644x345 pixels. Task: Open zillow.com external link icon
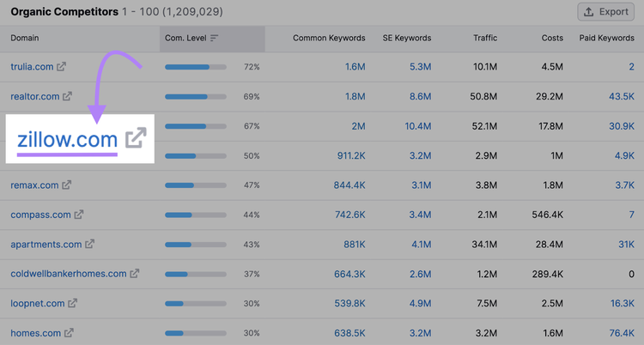(136, 138)
